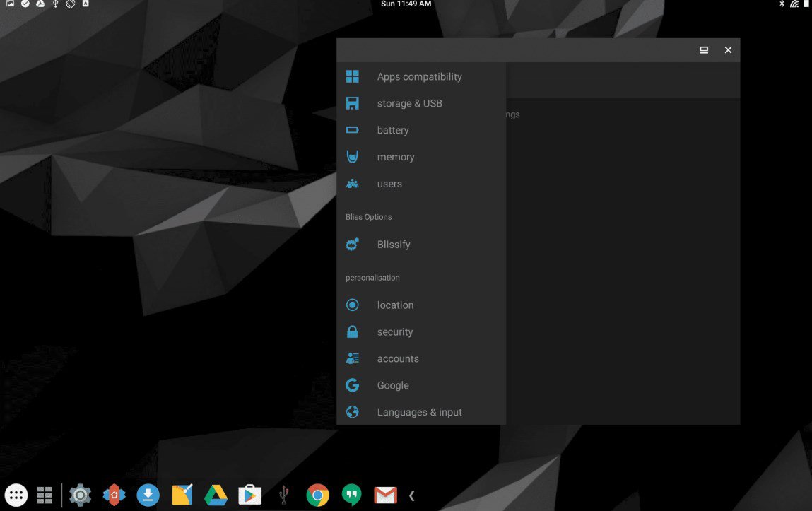812x511 pixels.
Task: Open the recent apps grid view
Action: [45, 495]
